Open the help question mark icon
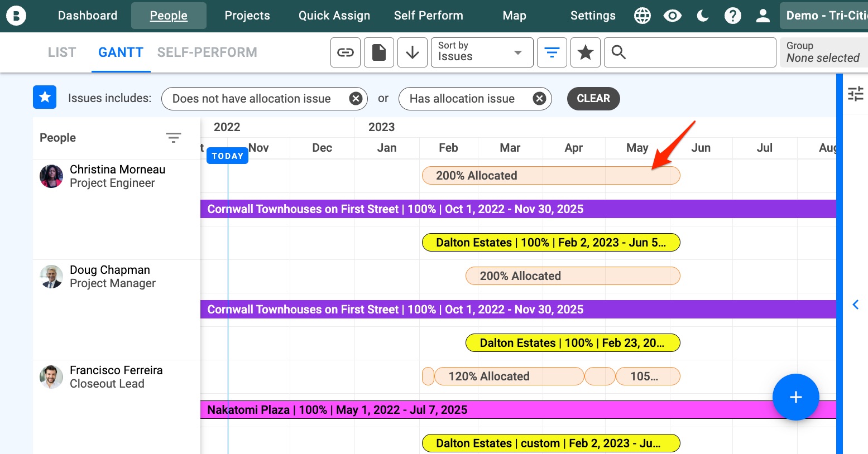Screen dimensions: 868x454 click(x=733, y=16)
